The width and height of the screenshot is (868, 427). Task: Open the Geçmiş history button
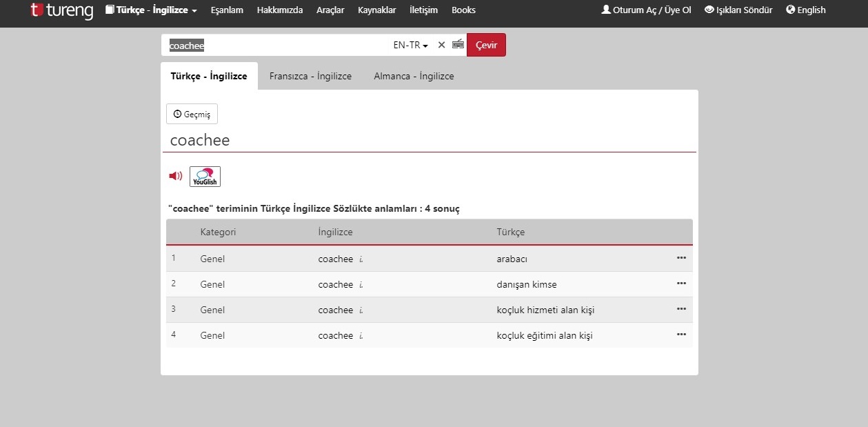pos(192,114)
